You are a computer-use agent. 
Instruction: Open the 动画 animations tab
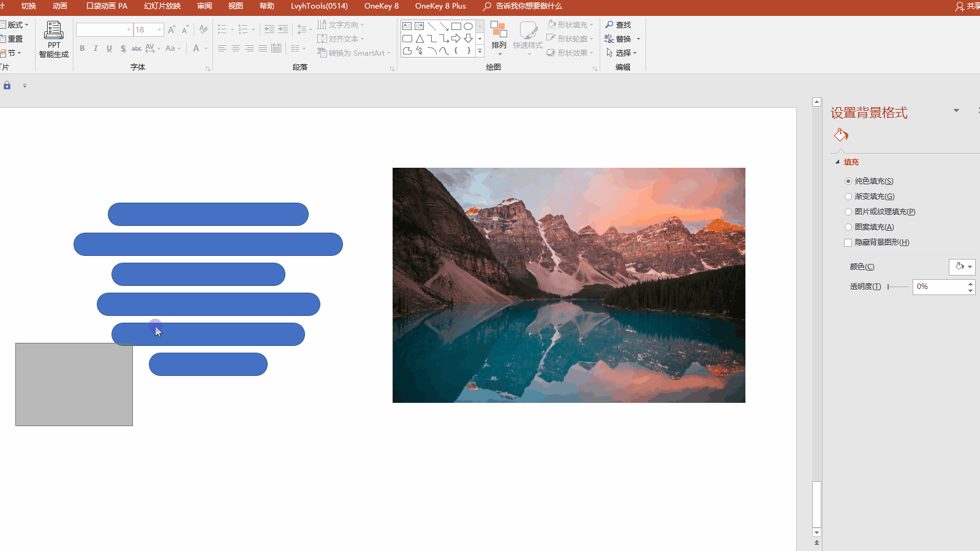(x=60, y=6)
